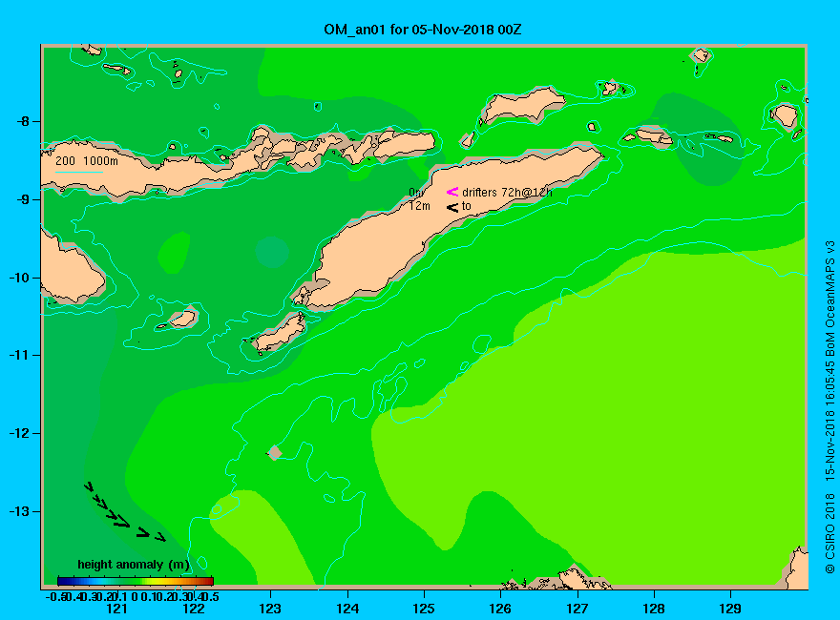Click longitude axis label '125'
The height and width of the screenshot is (620, 840).
[x=424, y=609]
